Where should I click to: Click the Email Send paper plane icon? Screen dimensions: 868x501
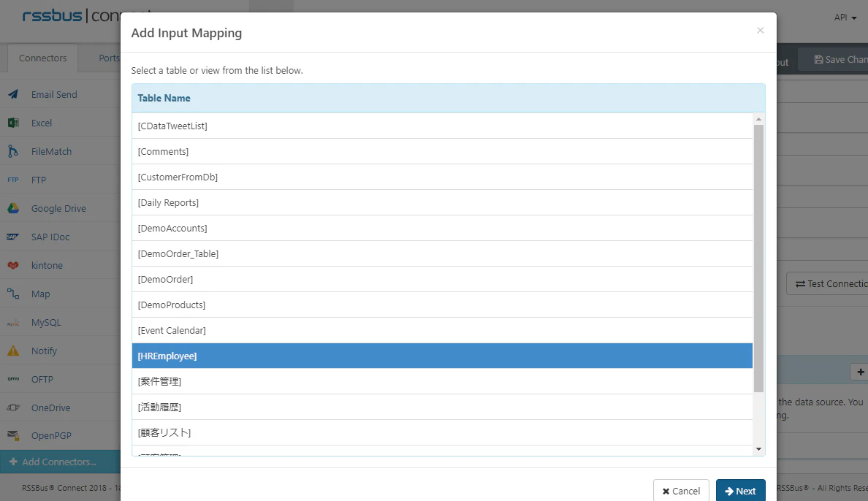13,95
